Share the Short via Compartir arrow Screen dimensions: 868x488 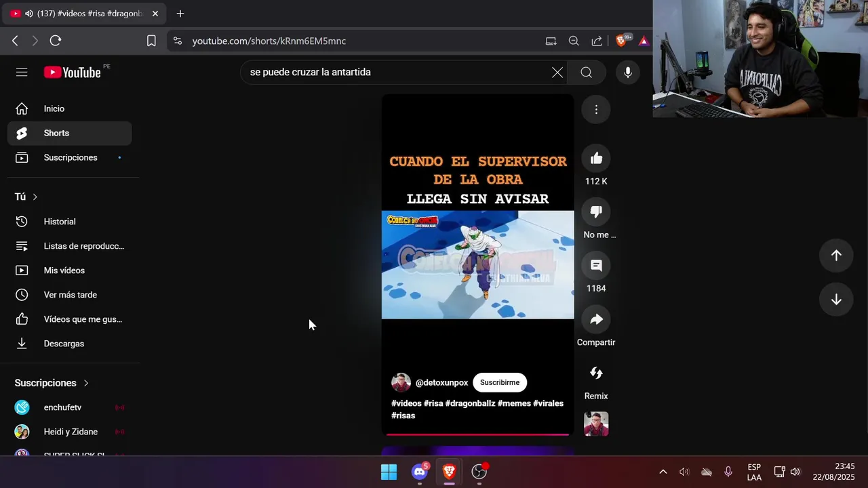click(596, 319)
